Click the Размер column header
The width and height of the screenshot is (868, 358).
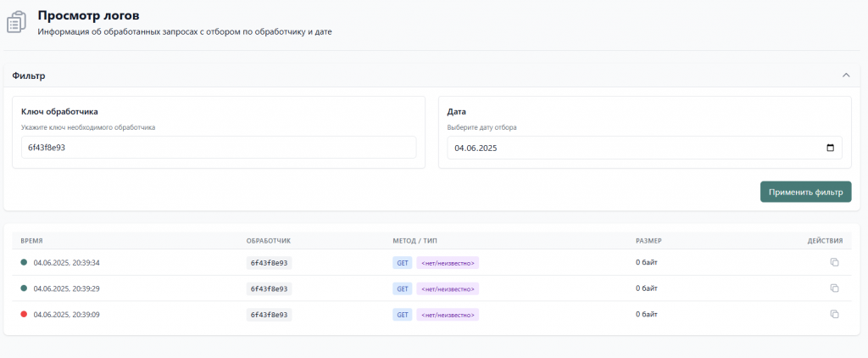[648, 241]
